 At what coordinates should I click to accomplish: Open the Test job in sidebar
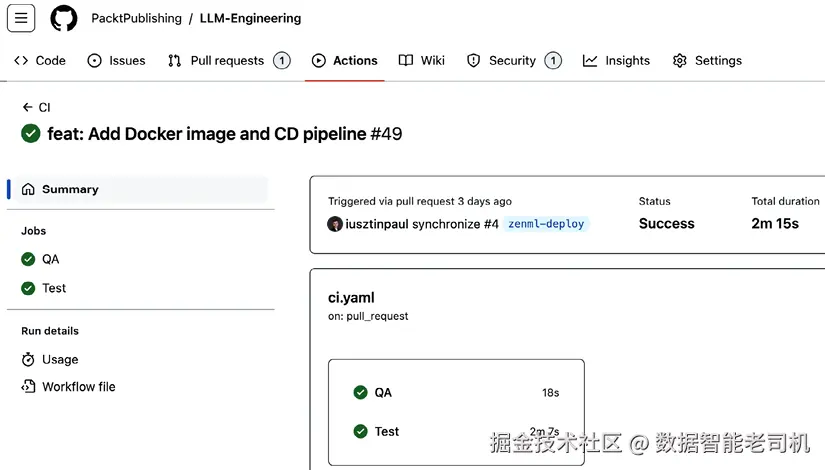54,288
